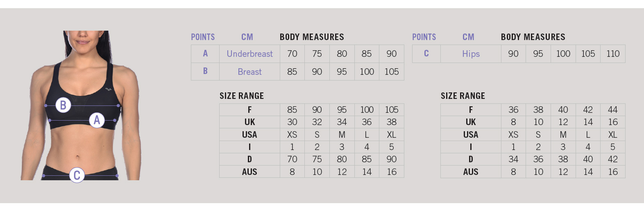The image size is (644, 215).
Task: Select the 70 cell in the Underbreast row
Action: 292,54
